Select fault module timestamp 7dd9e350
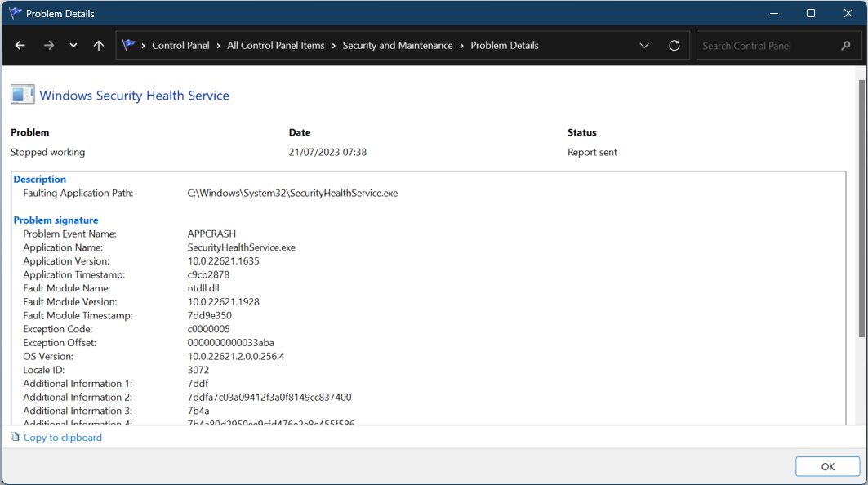The image size is (868, 485). [209, 316]
